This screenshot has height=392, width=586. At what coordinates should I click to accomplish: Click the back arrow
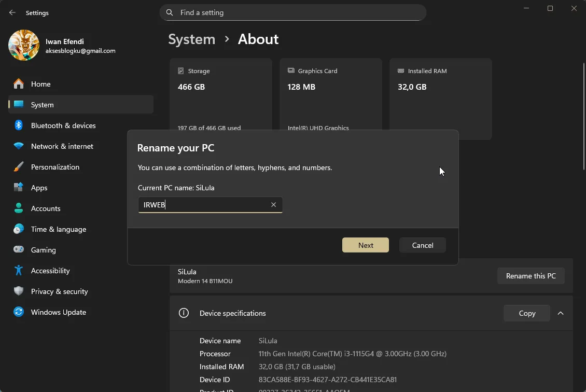click(x=12, y=12)
